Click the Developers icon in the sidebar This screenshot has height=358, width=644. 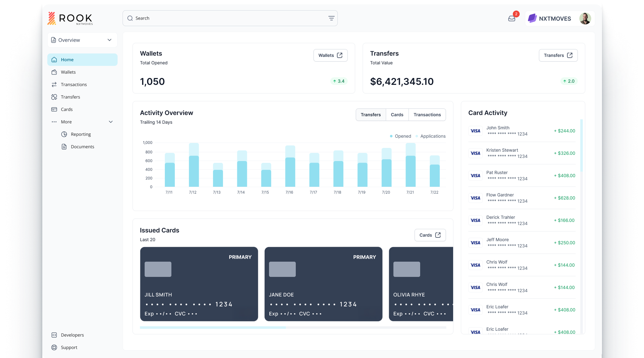(x=54, y=335)
